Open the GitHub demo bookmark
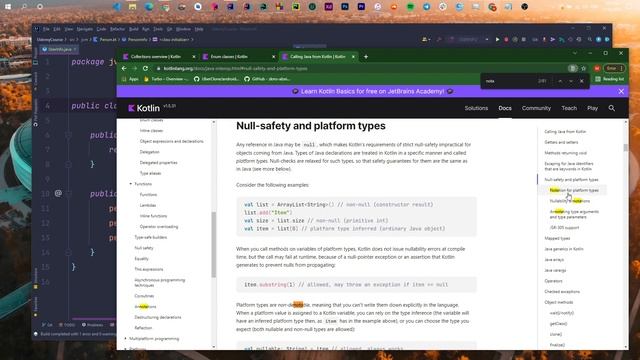Image resolution: width=640 pixels, height=360 pixels. pyautogui.click(x=267, y=79)
